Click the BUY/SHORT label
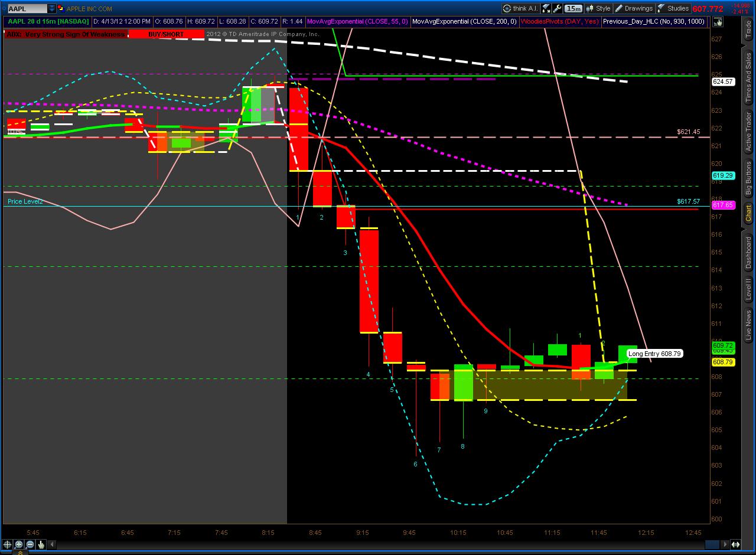 [x=166, y=34]
